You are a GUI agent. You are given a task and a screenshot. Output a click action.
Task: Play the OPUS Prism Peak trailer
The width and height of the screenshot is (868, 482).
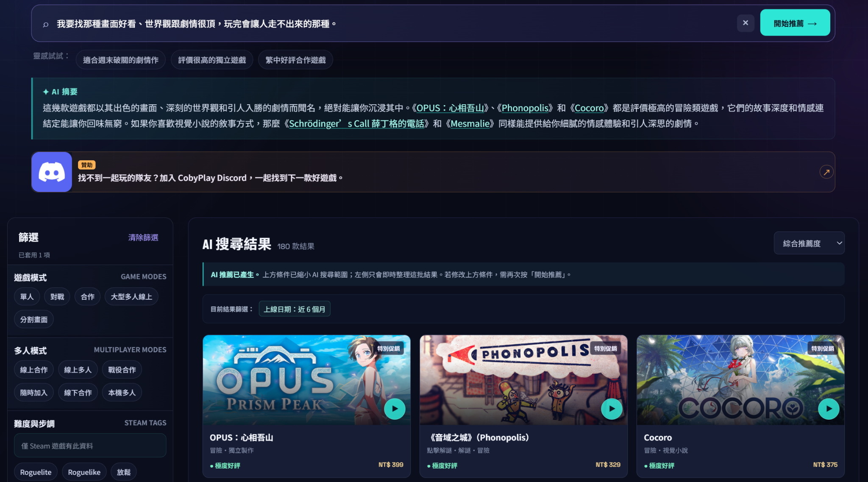pos(395,409)
